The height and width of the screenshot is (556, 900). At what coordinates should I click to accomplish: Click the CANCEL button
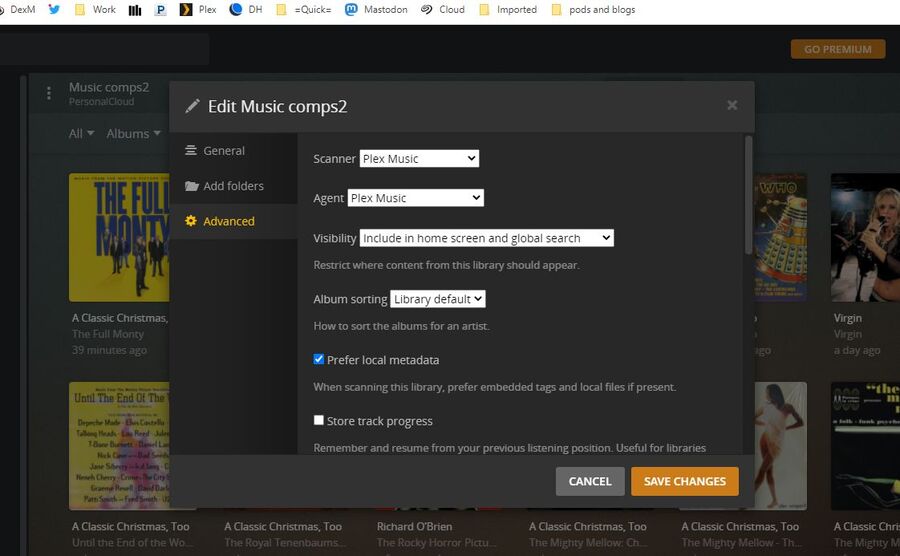pyautogui.click(x=590, y=481)
